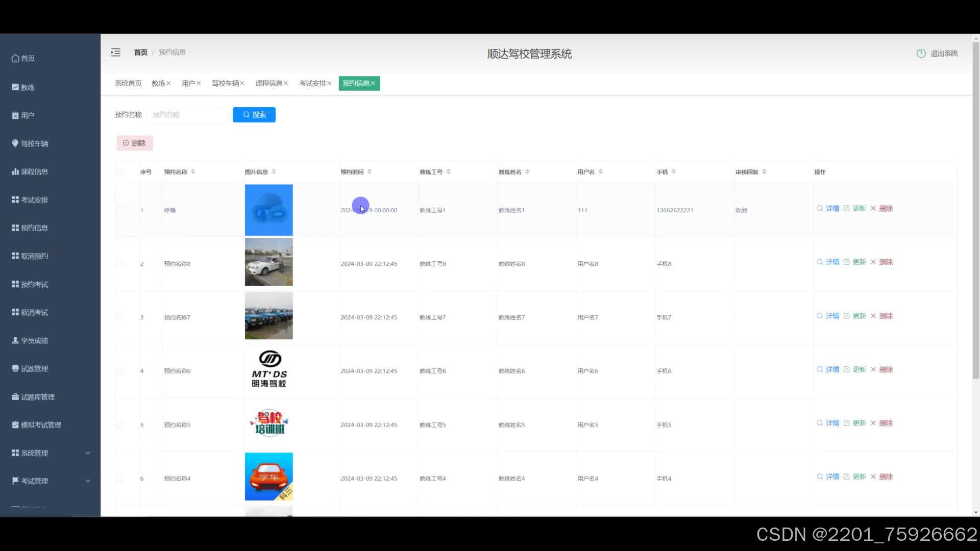Open 首页 home icon in sidebar

coord(15,58)
